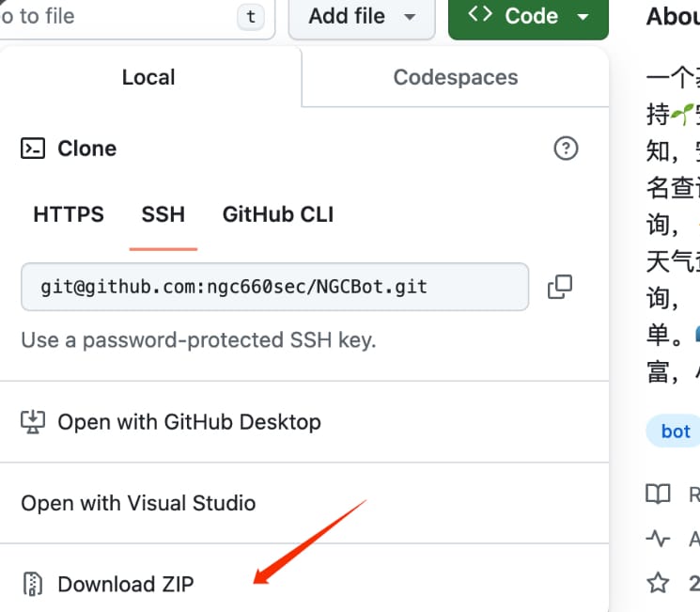This screenshot has height=612, width=700.
Task: Open the green Code dropdown button
Action: click(x=528, y=17)
